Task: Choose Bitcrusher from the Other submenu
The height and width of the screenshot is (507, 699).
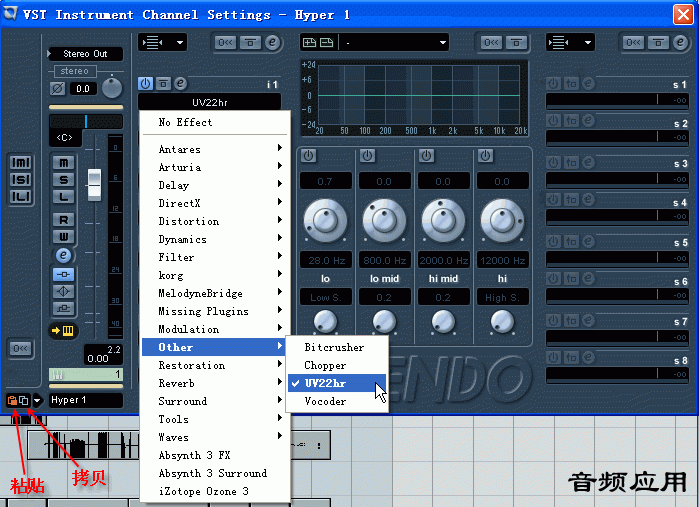Action: 337,347
